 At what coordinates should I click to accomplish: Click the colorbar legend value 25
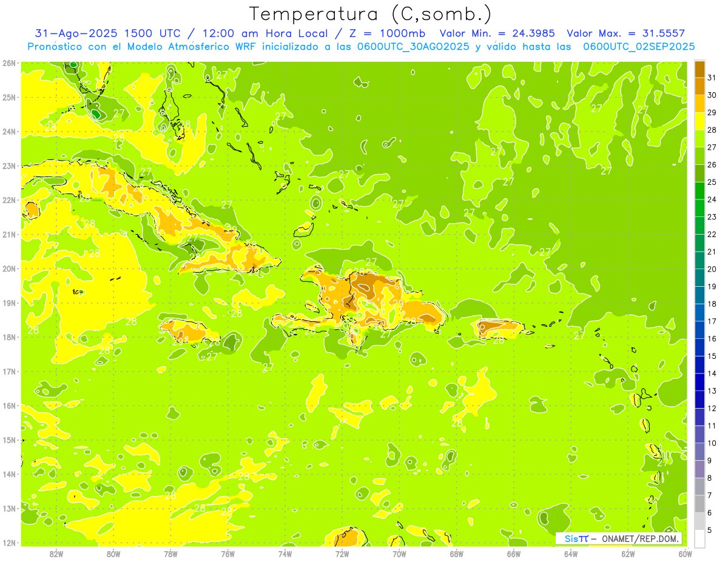(712, 182)
